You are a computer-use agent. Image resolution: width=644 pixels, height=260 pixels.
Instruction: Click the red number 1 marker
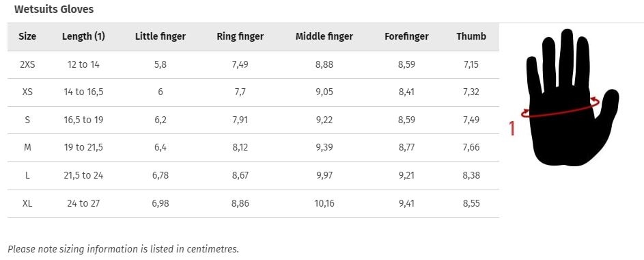512,128
